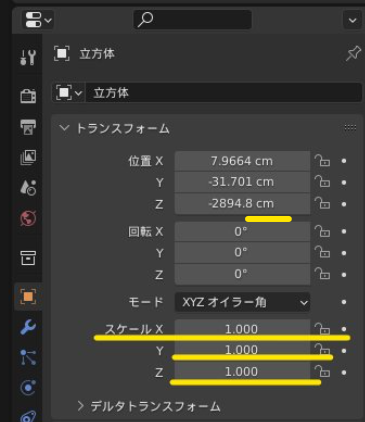Open the Particles properties tab
This screenshot has width=365, height=422.
click(28, 357)
